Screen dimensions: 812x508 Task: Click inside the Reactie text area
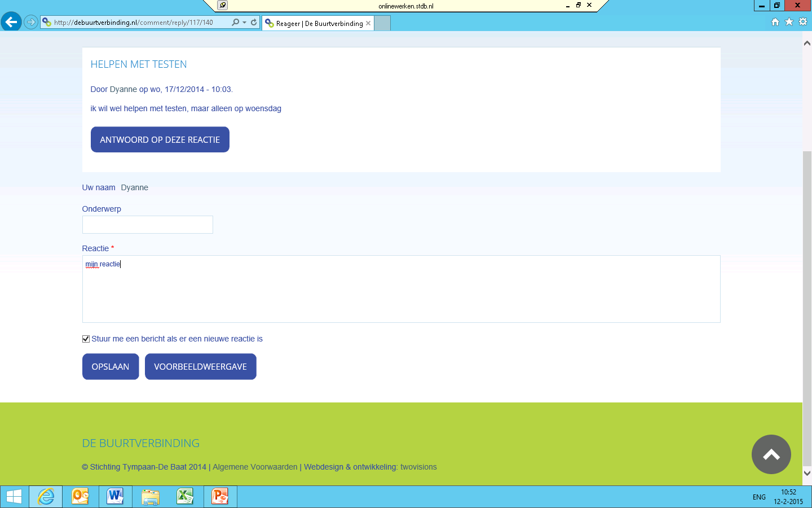[x=401, y=289]
